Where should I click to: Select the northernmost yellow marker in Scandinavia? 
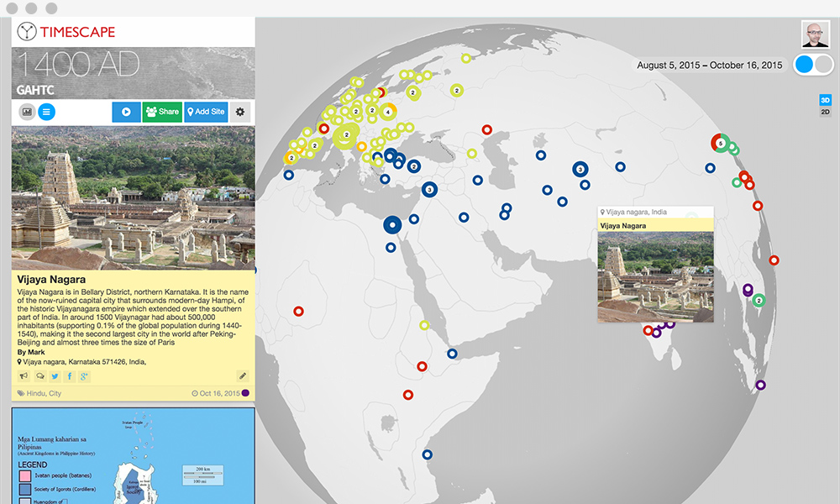466,58
